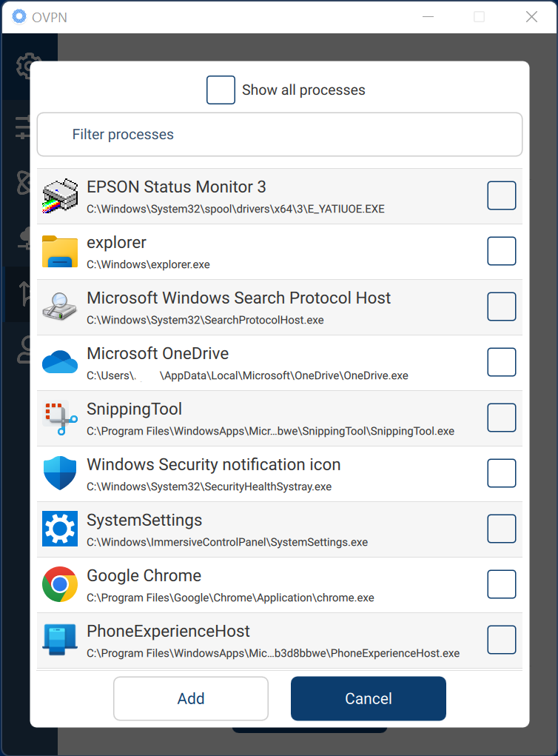Click Windows Security notification icon name

coord(213,465)
